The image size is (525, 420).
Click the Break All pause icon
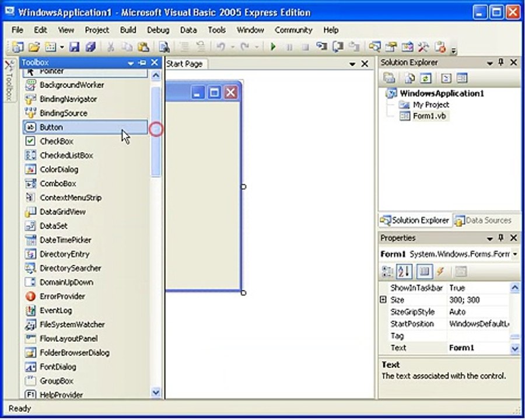coord(289,47)
